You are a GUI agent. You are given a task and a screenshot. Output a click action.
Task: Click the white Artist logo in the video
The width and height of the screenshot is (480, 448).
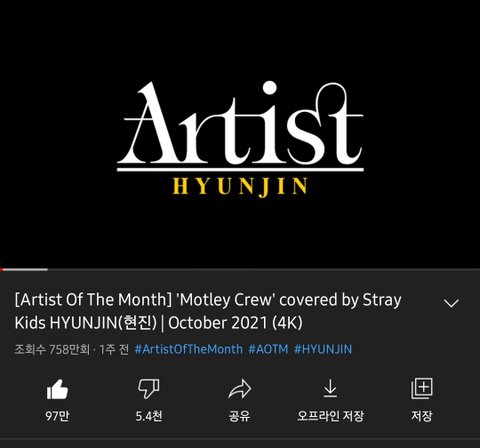[x=240, y=123]
